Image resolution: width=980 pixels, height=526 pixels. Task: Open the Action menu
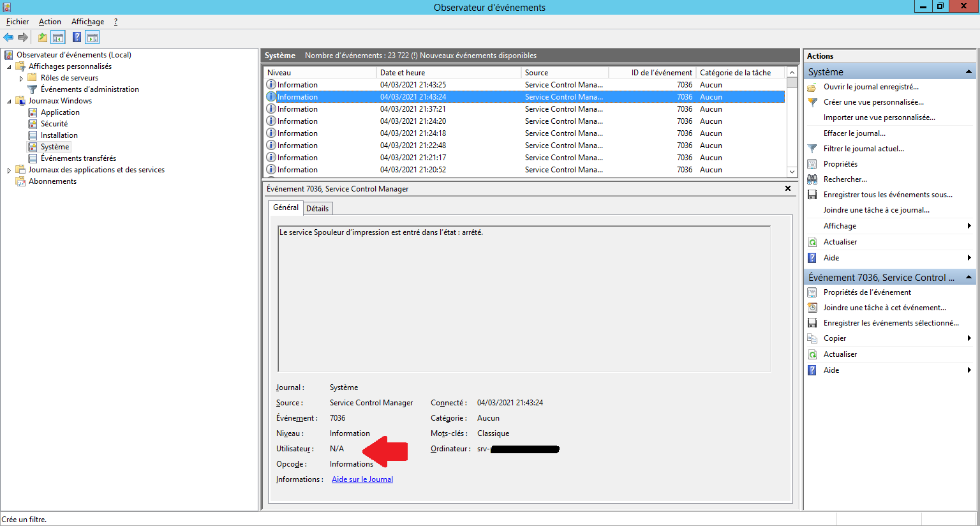[50, 22]
